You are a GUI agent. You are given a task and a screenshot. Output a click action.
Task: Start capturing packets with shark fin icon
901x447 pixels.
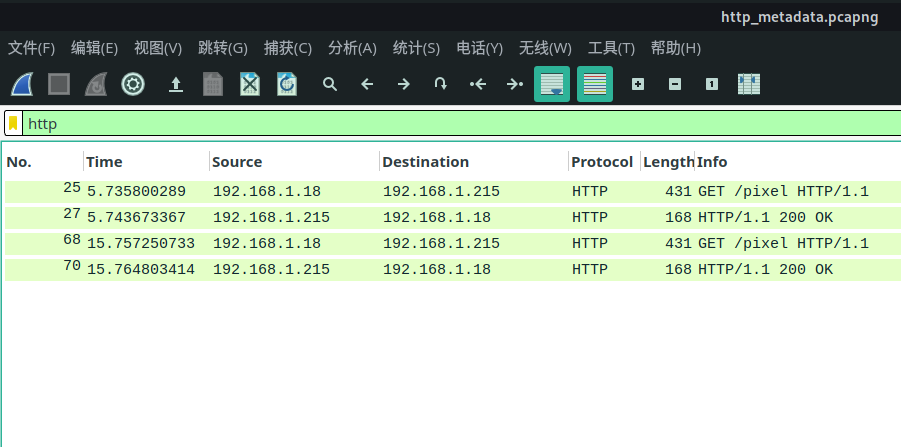pos(22,84)
